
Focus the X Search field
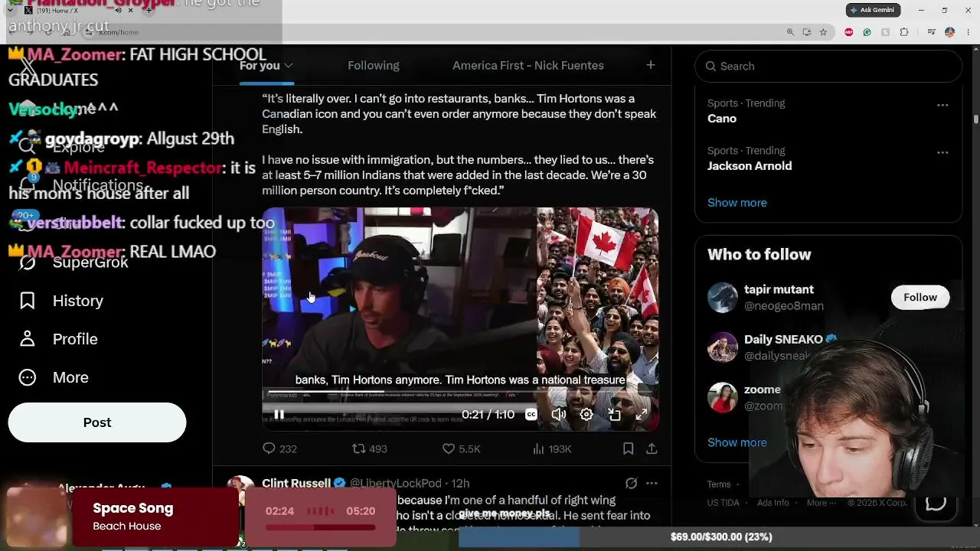(828, 66)
